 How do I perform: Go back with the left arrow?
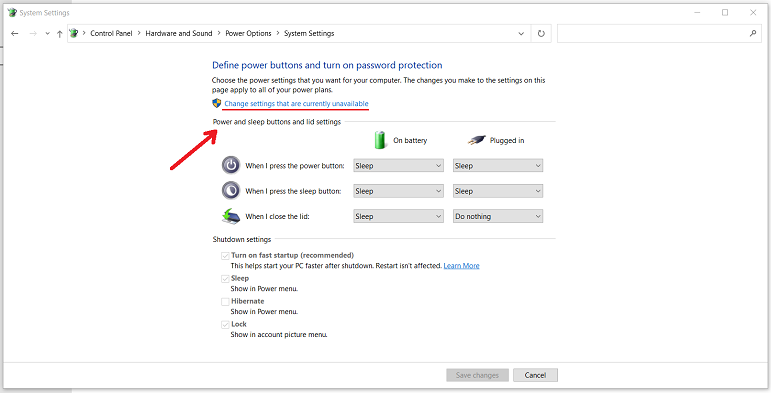(x=15, y=33)
